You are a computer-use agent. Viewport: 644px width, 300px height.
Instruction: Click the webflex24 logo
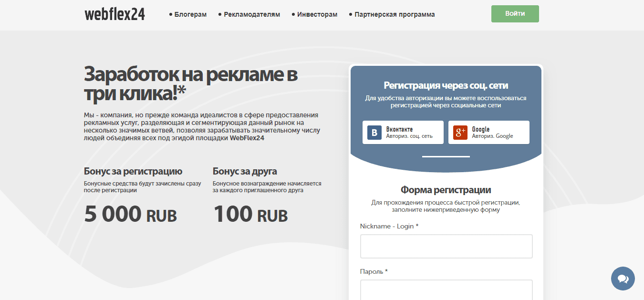(114, 14)
